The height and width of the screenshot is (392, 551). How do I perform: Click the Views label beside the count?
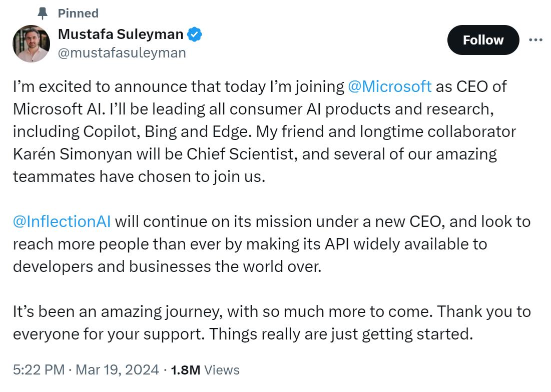pyautogui.click(x=222, y=370)
